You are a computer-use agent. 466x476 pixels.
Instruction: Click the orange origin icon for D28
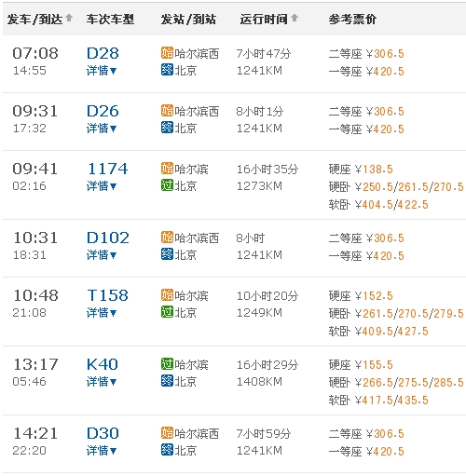pyautogui.click(x=167, y=53)
